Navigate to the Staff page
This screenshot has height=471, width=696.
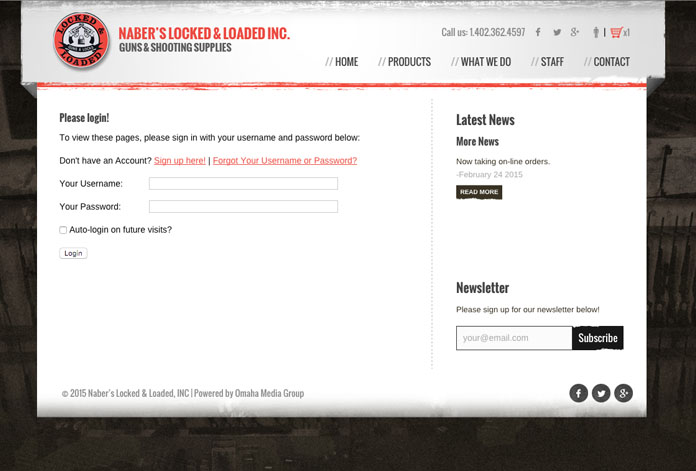(551, 62)
